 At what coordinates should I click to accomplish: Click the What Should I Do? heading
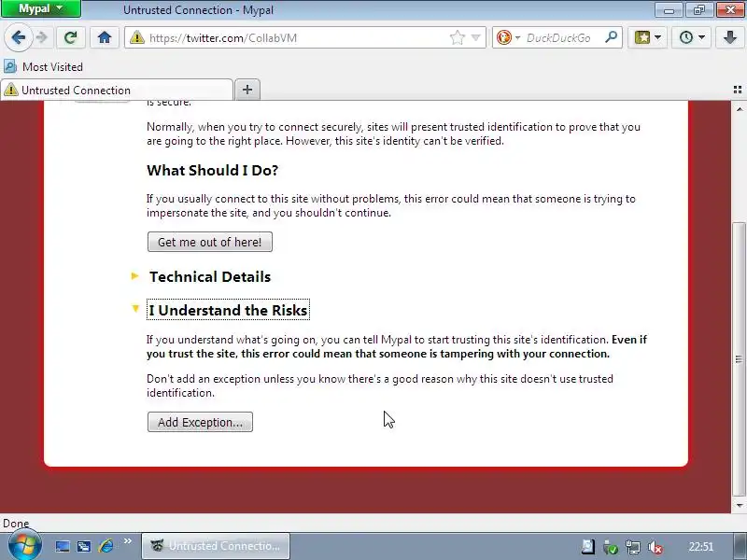coord(213,171)
